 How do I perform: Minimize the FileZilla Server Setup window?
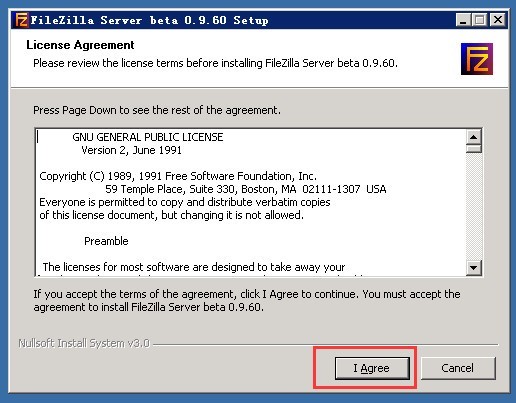point(463,20)
